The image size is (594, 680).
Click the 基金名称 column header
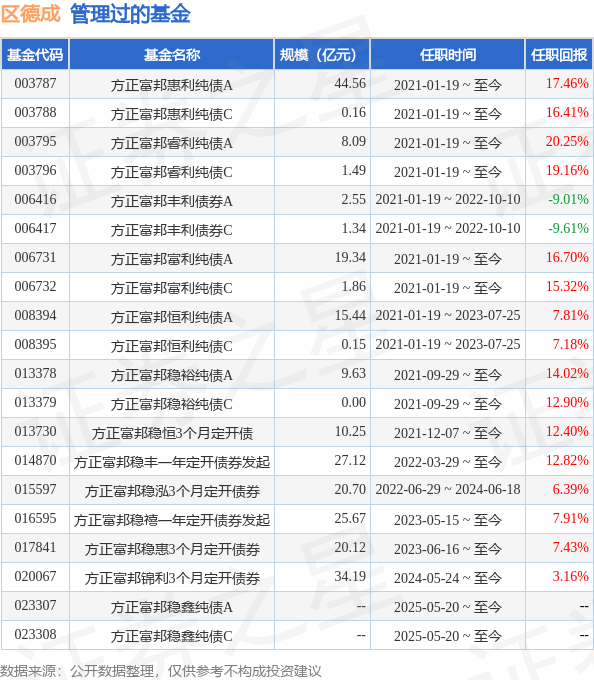coord(172,55)
